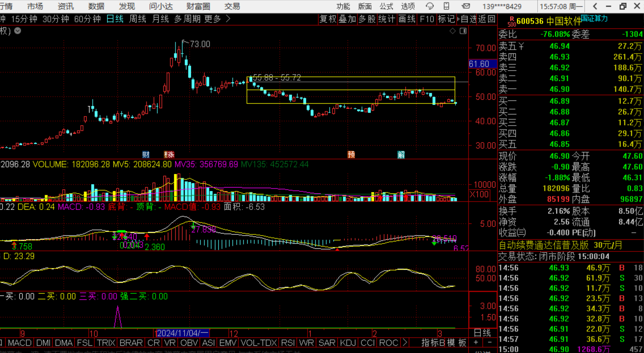Click the 解 unlock marker on chart
Viewport: 644px width, 353px height.
point(401,154)
